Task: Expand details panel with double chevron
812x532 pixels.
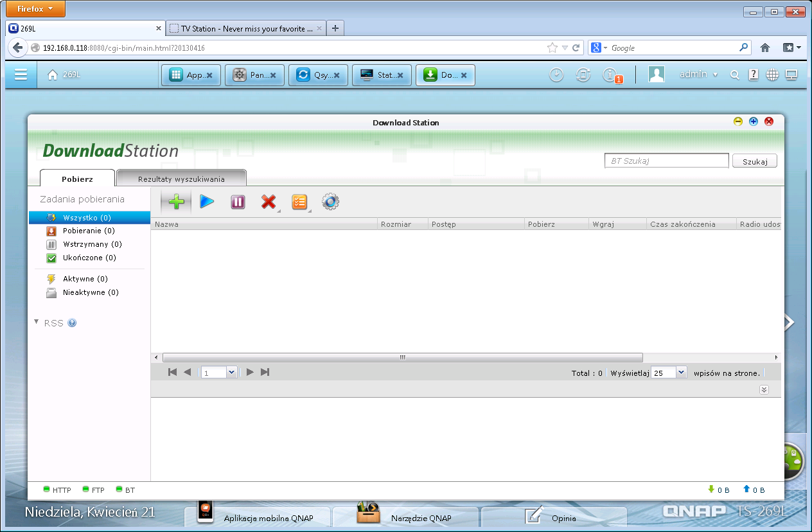Action: [764, 389]
